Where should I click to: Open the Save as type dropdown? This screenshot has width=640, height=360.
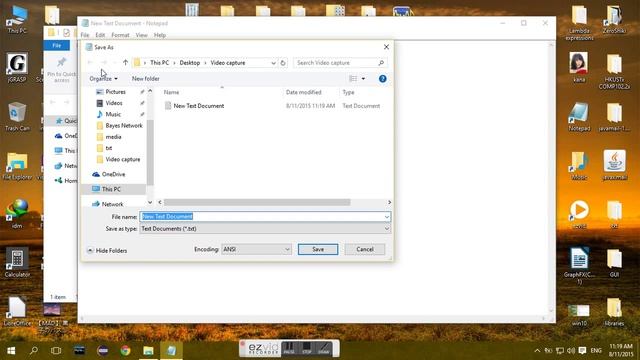click(x=265, y=229)
